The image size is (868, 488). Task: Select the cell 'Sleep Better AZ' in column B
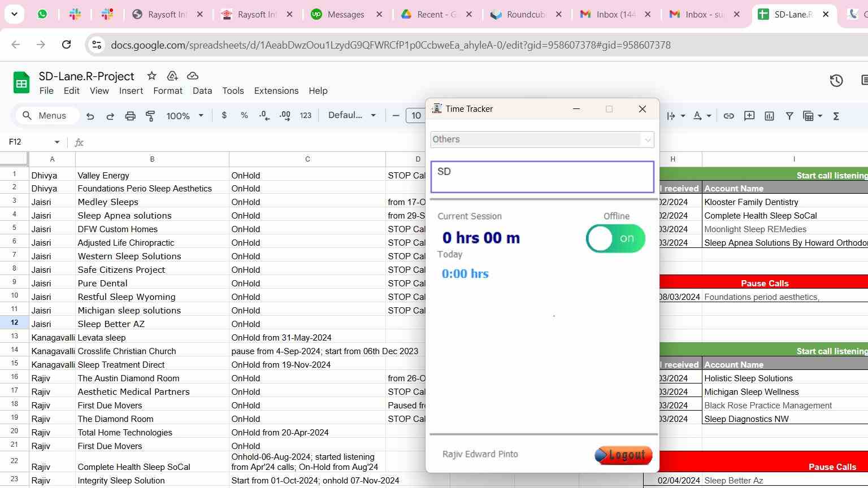152,324
